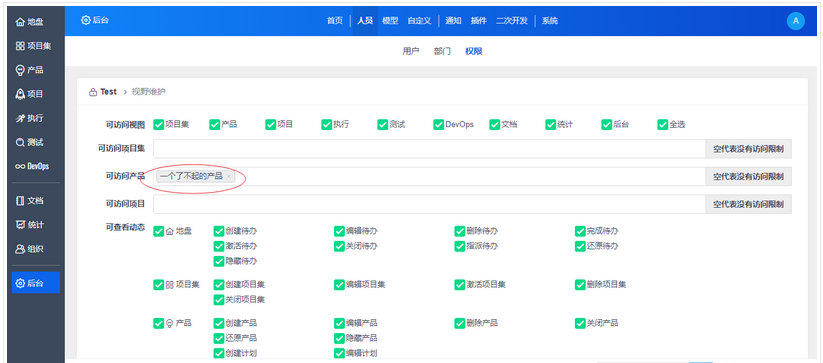
Task: Switch to 部门 tab
Action: tap(442, 51)
